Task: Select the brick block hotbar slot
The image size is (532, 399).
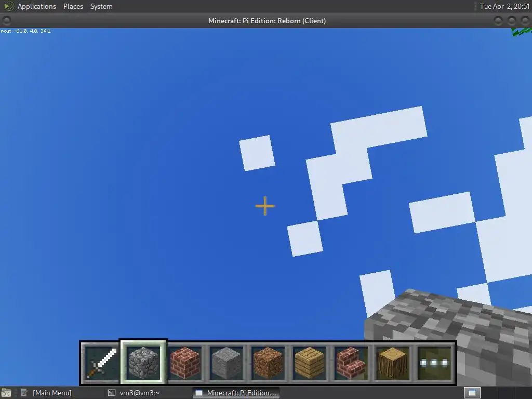Action: (x=185, y=363)
